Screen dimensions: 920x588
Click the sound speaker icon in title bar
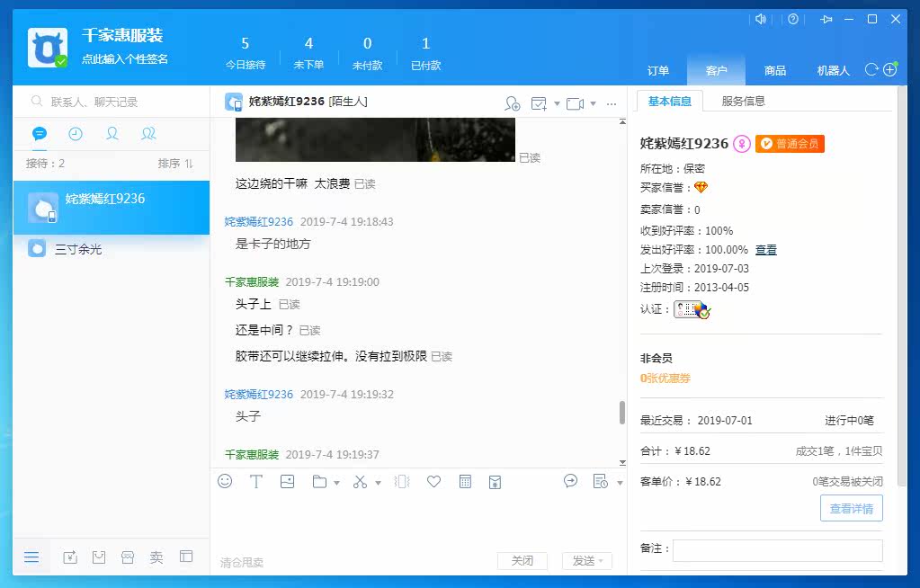coord(761,20)
